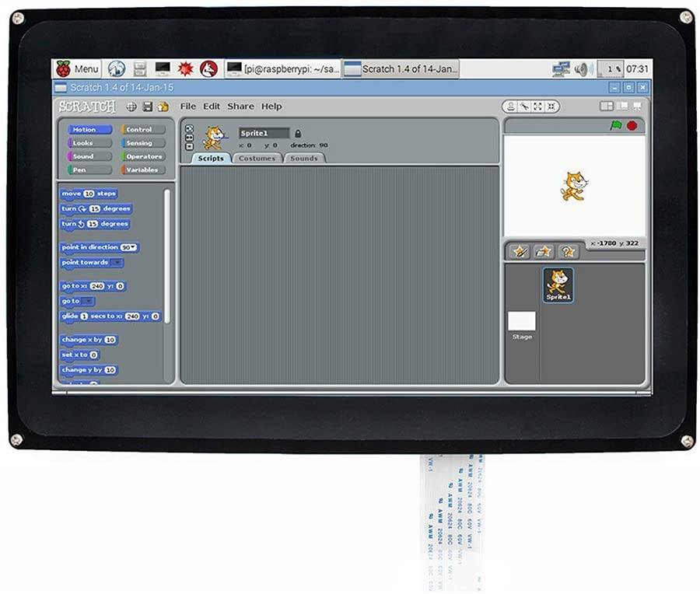
Task: Open the File menu in Scratch
Action: 188,107
